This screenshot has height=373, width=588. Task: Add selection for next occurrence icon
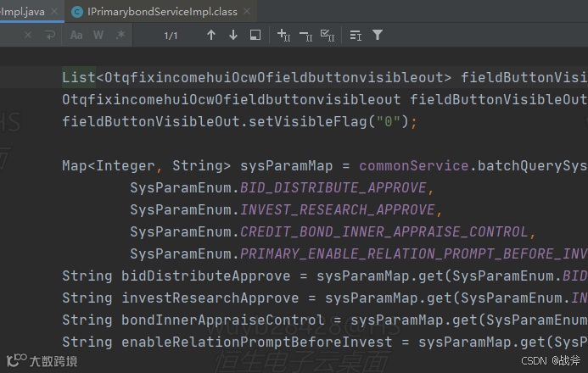click(284, 36)
